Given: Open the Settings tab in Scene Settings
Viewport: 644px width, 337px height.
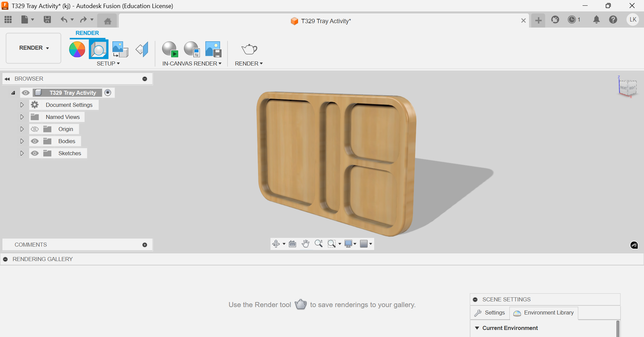Looking at the screenshot, I should 490,313.
